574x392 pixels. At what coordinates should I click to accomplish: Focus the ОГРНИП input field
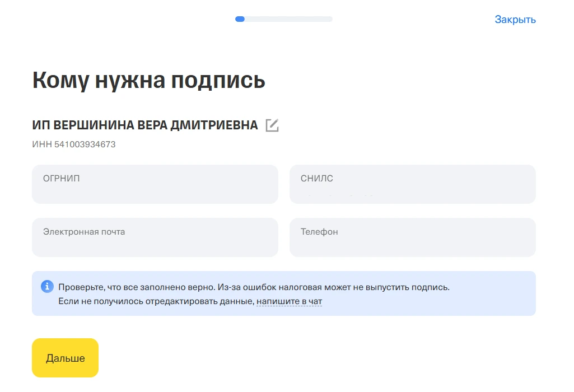(x=155, y=189)
